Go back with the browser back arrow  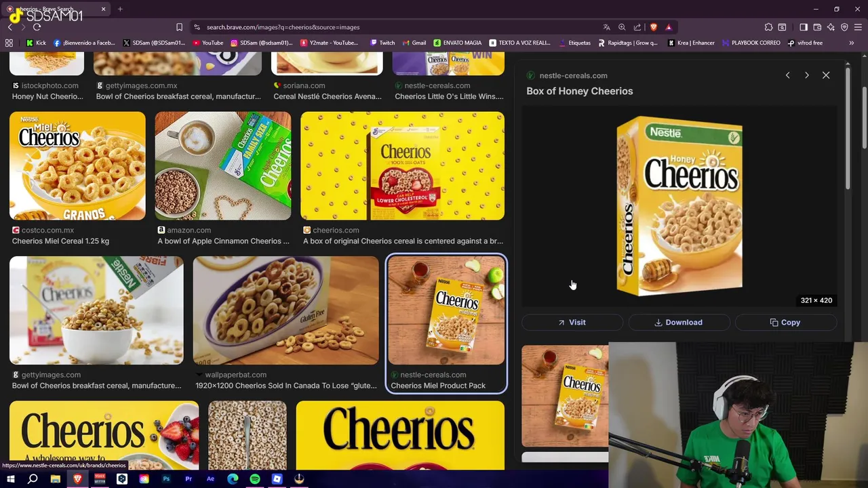[10, 27]
